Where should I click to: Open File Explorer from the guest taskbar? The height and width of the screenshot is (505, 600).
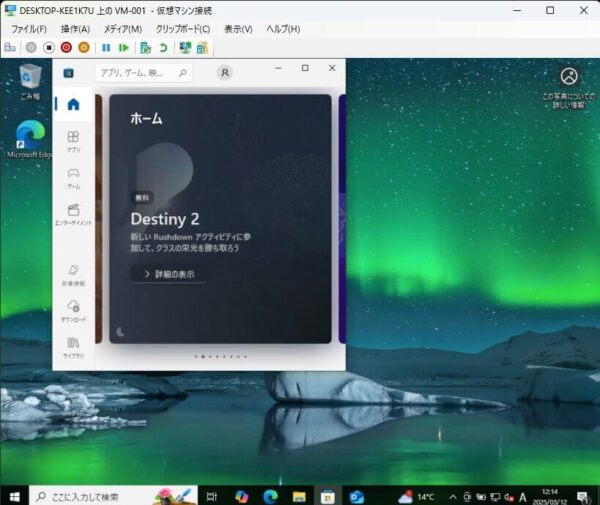click(299, 497)
